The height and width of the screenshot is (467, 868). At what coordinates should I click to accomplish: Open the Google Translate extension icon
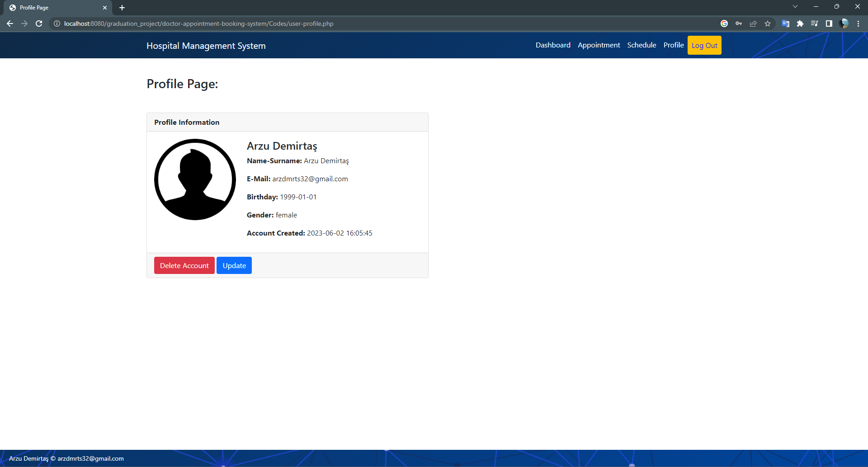pos(786,24)
